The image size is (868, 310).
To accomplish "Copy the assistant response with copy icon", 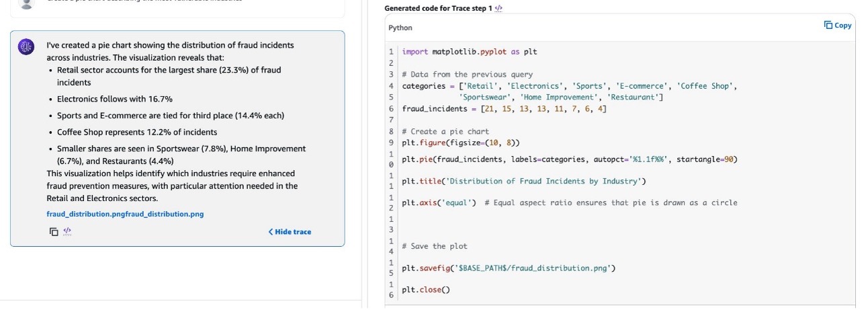I will pyautogui.click(x=54, y=232).
